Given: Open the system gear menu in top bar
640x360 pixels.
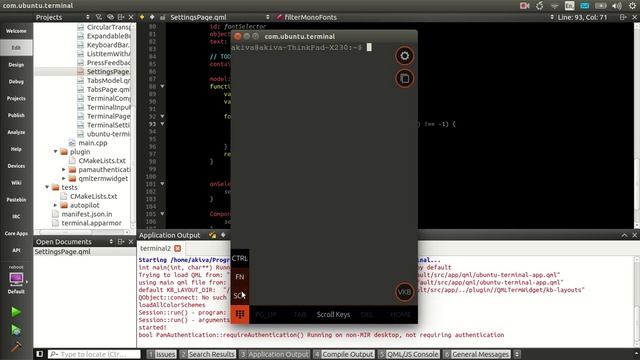Looking at the screenshot, I should 633,5.
